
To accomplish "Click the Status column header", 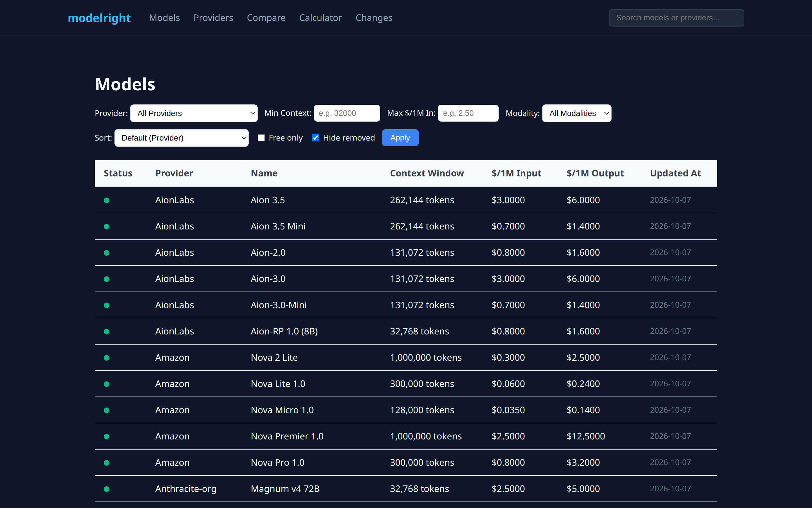I will coord(118,173).
